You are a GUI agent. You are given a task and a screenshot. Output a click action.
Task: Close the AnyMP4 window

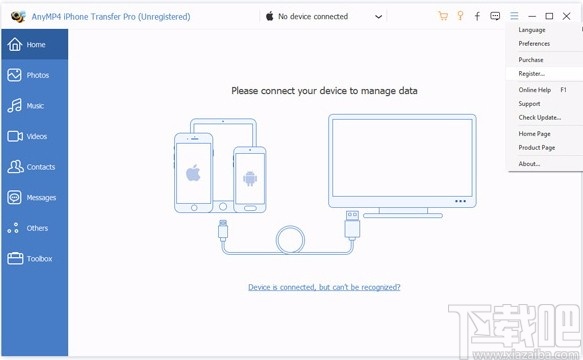coord(566,16)
